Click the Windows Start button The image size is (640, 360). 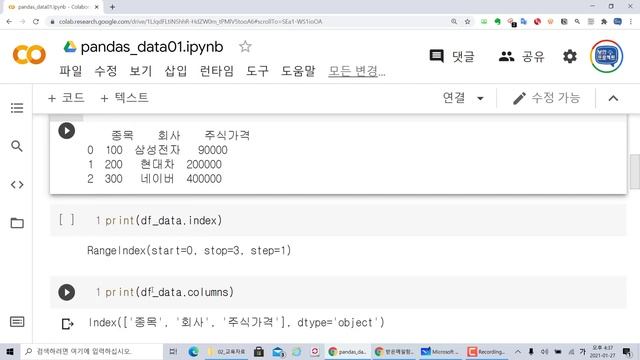(10, 351)
